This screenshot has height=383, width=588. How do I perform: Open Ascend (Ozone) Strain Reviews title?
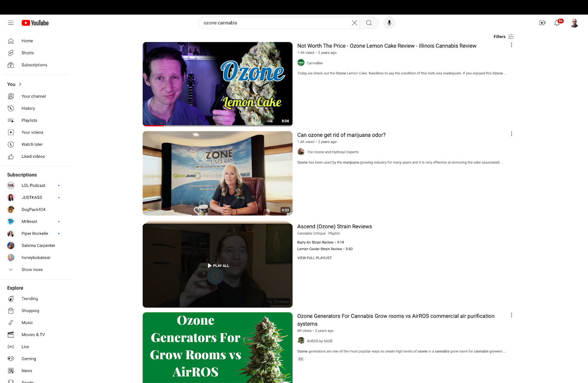[x=334, y=227]
